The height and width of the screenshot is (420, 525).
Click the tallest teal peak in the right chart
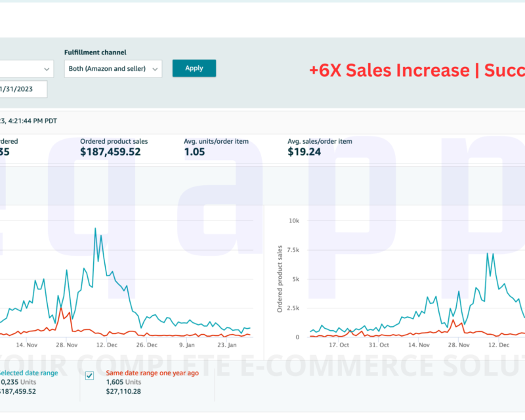[488, 253]
